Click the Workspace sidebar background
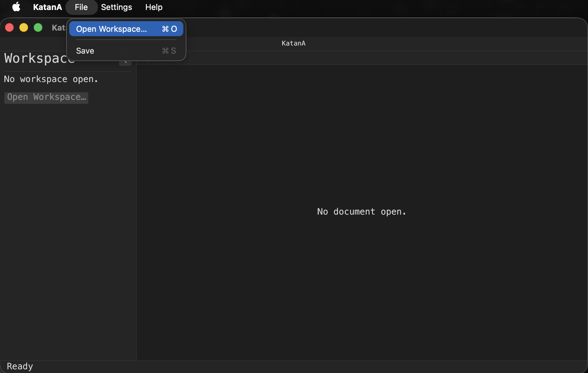The image size is (588, 373). [x=67, y=218]
